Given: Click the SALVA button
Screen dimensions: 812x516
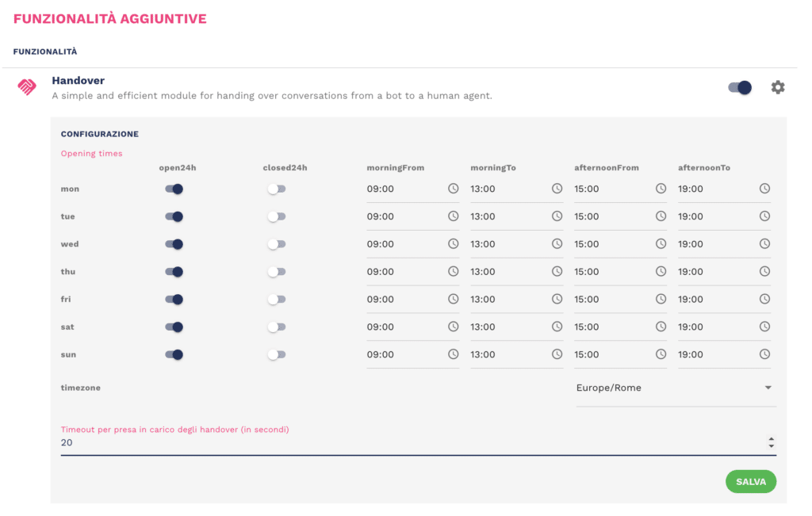Looking at the screenshot, I should click(x=750, y=482).
